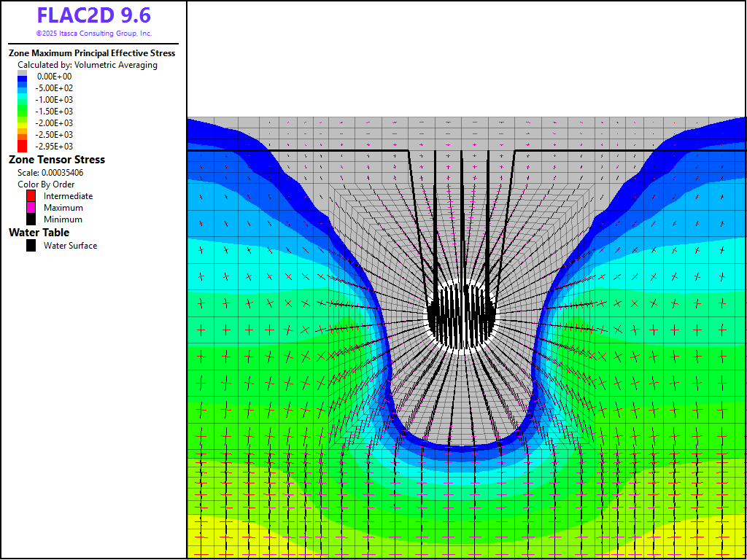Pick the red Intermediate tensor color swatch
The image size is (747, 560).
coord(31,196)
